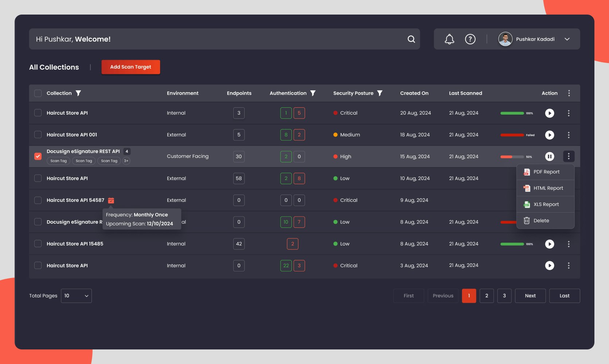This screenshot has width=609, height=364.
Task: Check the Haircut Store API row created 20 Aug
Action: pyautogui.click(x=38, y=113)
